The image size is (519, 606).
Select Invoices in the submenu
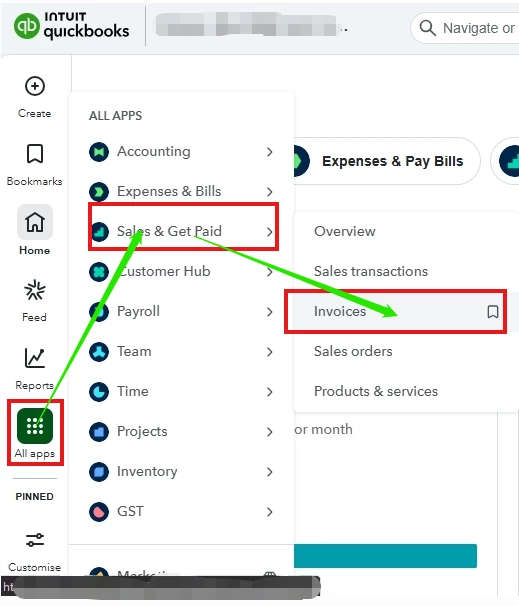[340, 312]
